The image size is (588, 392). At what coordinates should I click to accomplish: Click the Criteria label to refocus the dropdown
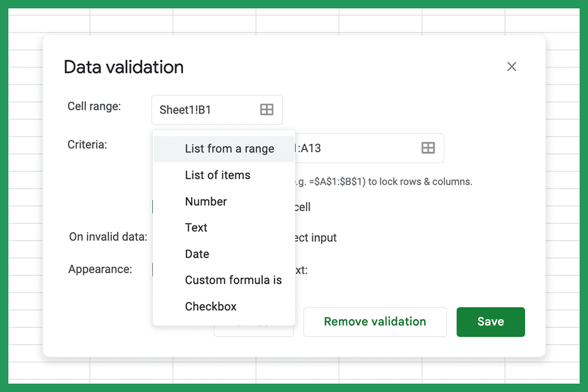click(x=87, y=144)
